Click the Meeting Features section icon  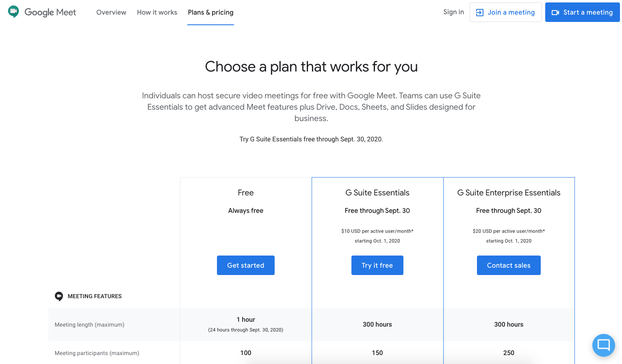(x=59, y=296)
